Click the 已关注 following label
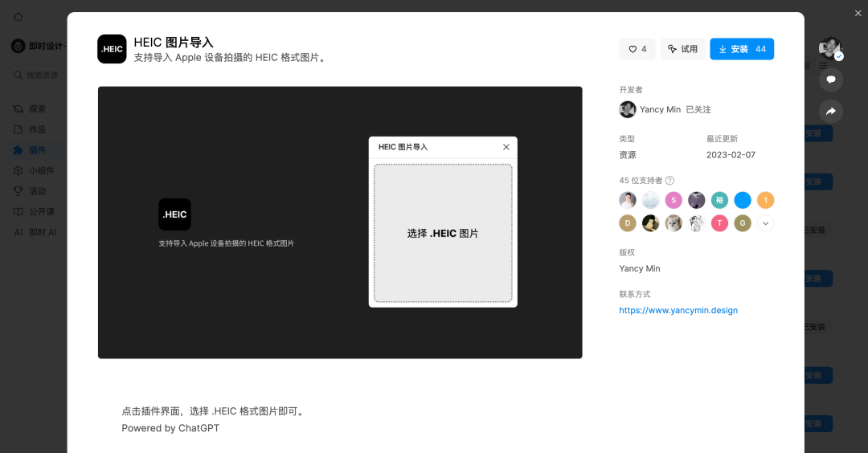Screen dimensions: 868x453 (x=698, y=109)
